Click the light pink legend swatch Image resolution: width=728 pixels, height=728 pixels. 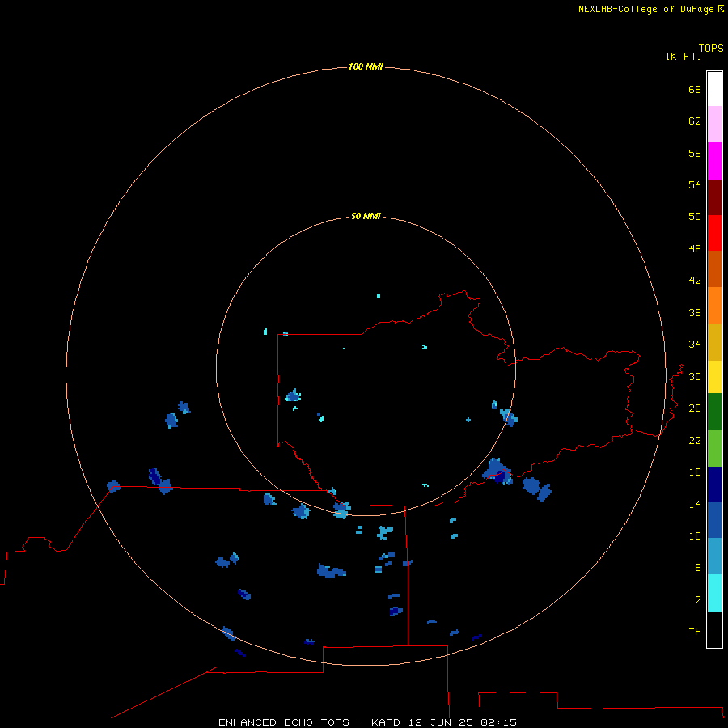click(714, 125)
